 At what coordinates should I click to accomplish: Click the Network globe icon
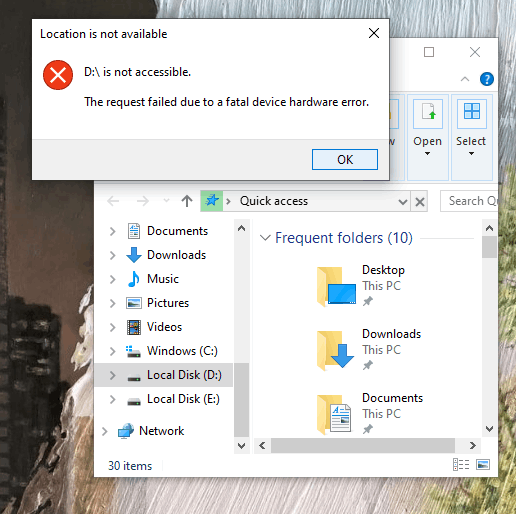[x=126, y=431]
